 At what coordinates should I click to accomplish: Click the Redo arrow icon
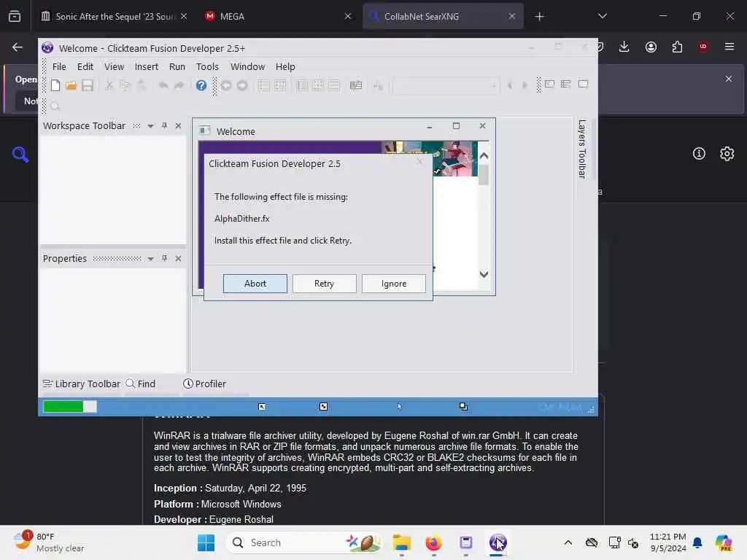tap(179, 85)
